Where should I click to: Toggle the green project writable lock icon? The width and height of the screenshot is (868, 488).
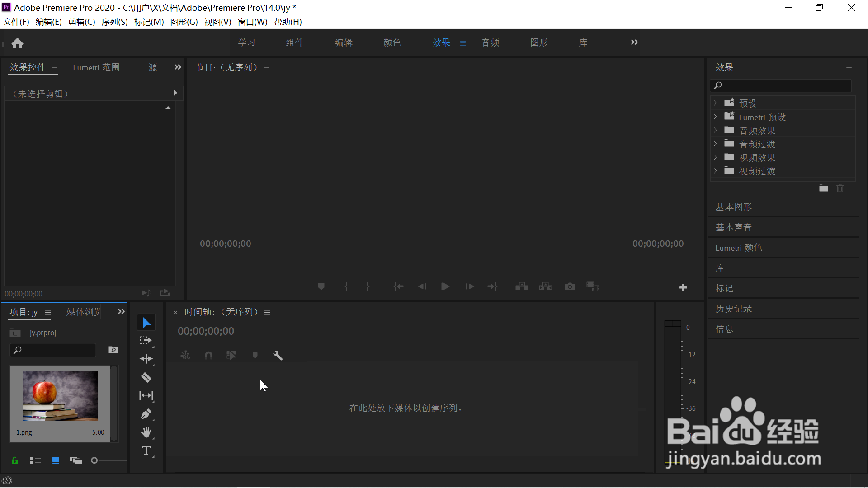coord(15,460)
